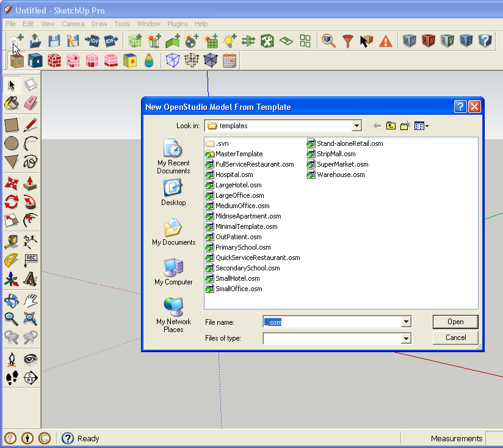Click the Export IDF icon
The width and height of the screenshot is (503, 448).
110,41
